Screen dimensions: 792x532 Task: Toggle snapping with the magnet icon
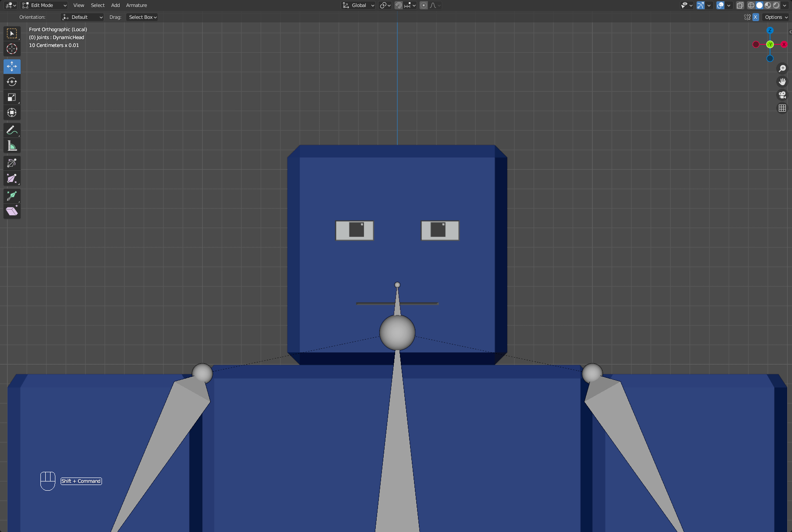398,5
